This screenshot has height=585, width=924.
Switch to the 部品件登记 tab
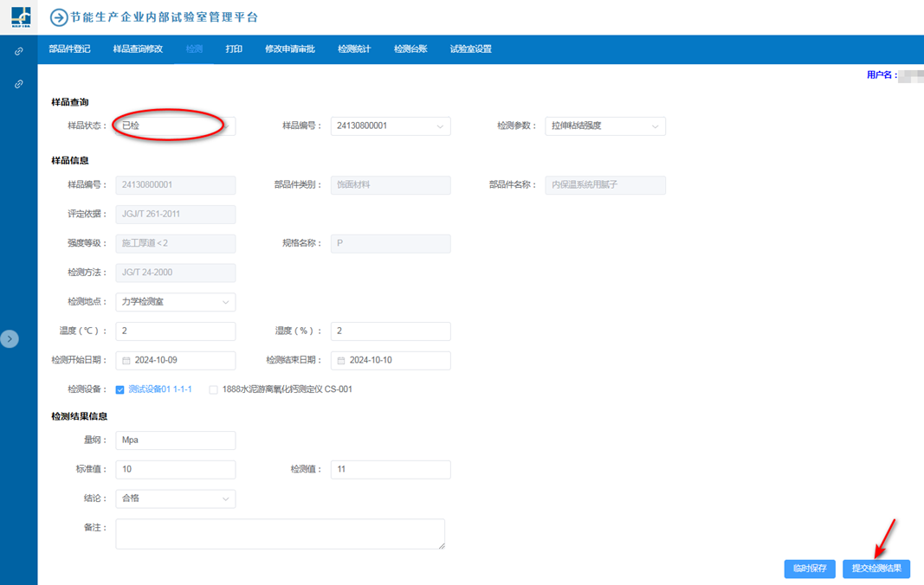click(x=69, y=49)
